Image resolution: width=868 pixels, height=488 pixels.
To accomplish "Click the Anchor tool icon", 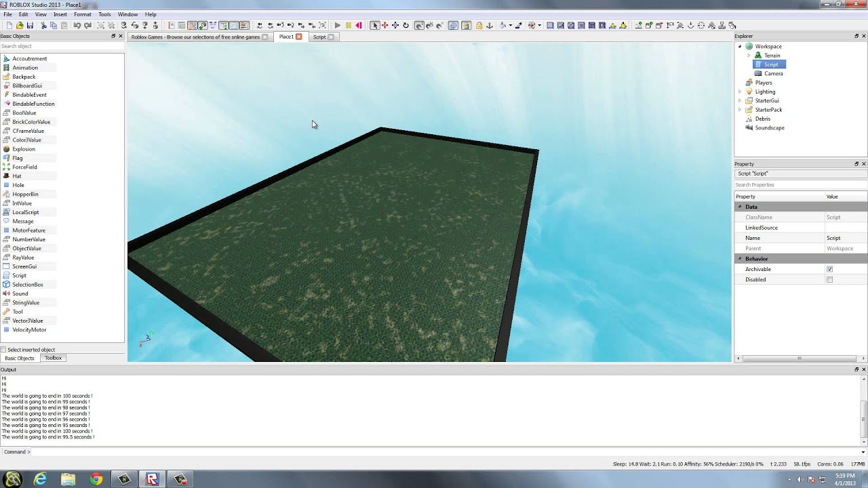I will 489,25.
